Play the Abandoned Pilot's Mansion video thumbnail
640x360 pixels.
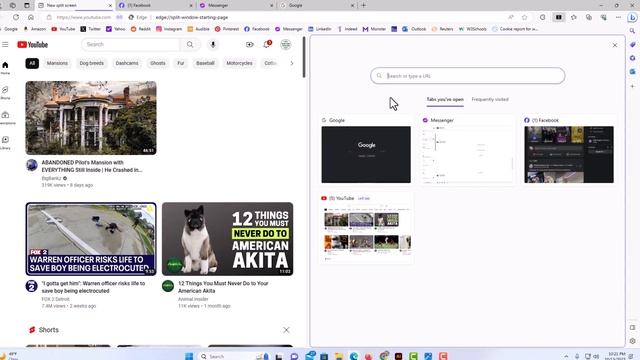point(91,118)
